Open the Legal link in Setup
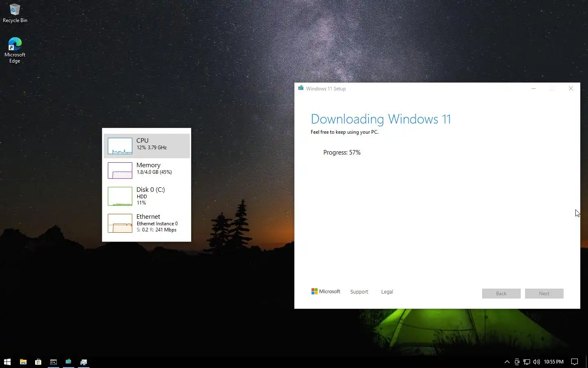Screen dimensions: 588x368 point(387,292)
